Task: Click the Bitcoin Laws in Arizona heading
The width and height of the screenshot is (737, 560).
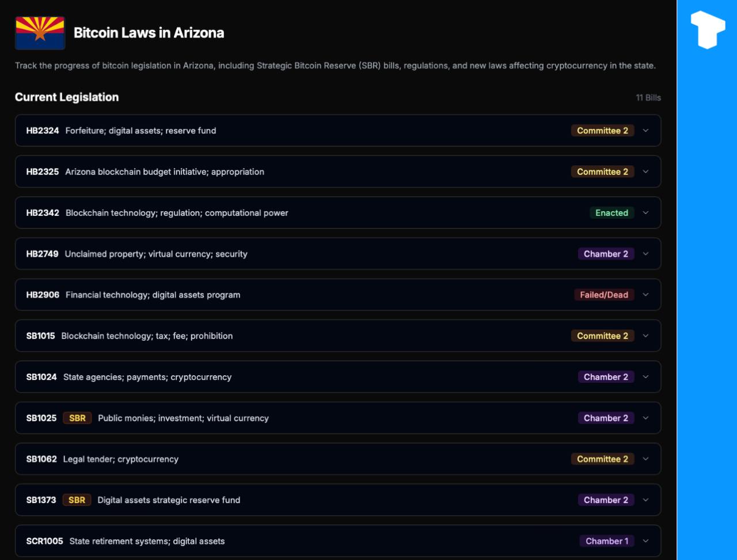Action: 149,33
